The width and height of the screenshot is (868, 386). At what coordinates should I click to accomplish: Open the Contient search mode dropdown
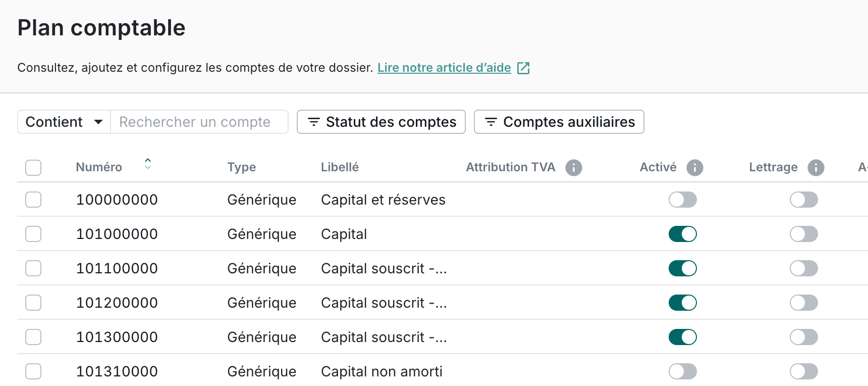click(64, 122)
